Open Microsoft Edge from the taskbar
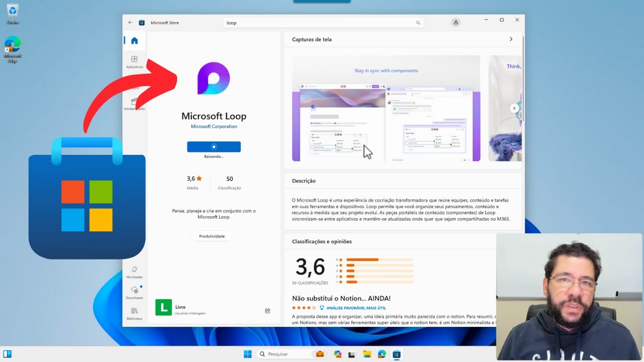This screenshot has height=362, width=644. click(382, 354)
